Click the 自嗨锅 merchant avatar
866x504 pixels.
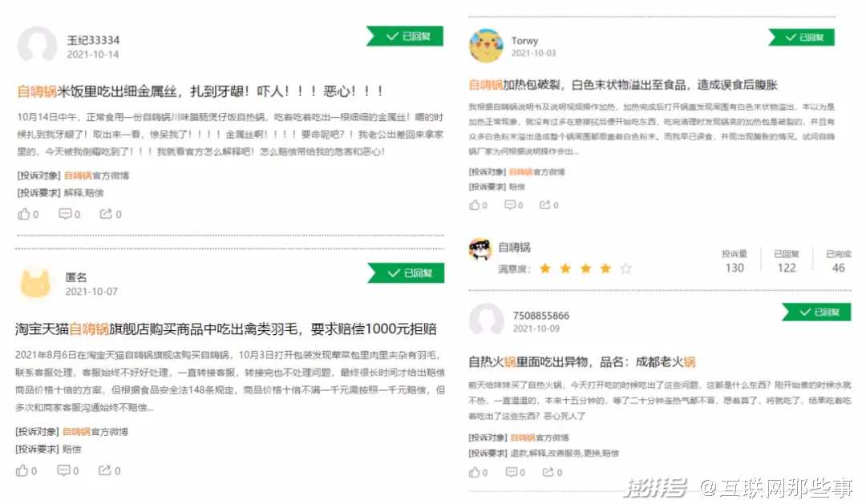tap(480, 249)
